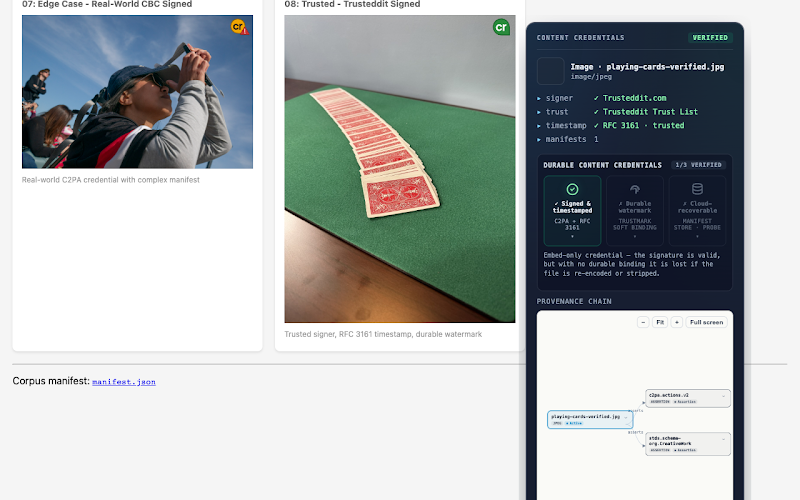The height and width of the screenshot is (500, 800).
Task: Select the Signed & timestamped credential card label
Action: 572,207
